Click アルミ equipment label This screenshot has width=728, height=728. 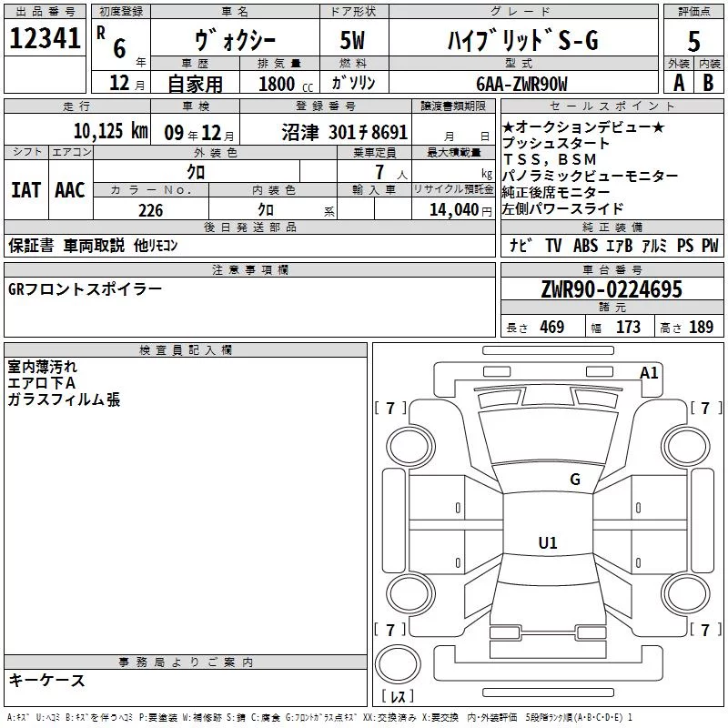654,245
